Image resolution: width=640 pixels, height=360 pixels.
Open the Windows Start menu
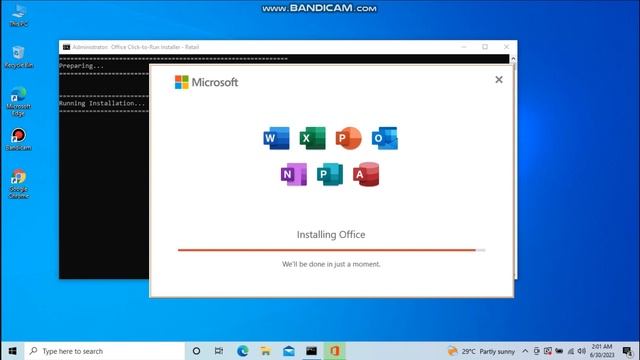[x=12, y=351]
